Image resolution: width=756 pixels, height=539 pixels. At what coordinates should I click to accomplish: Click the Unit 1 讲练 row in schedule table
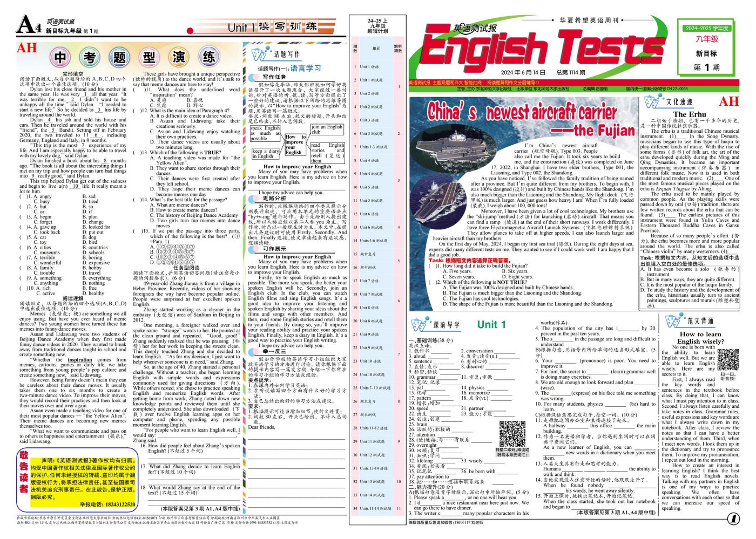pos(377,67)
